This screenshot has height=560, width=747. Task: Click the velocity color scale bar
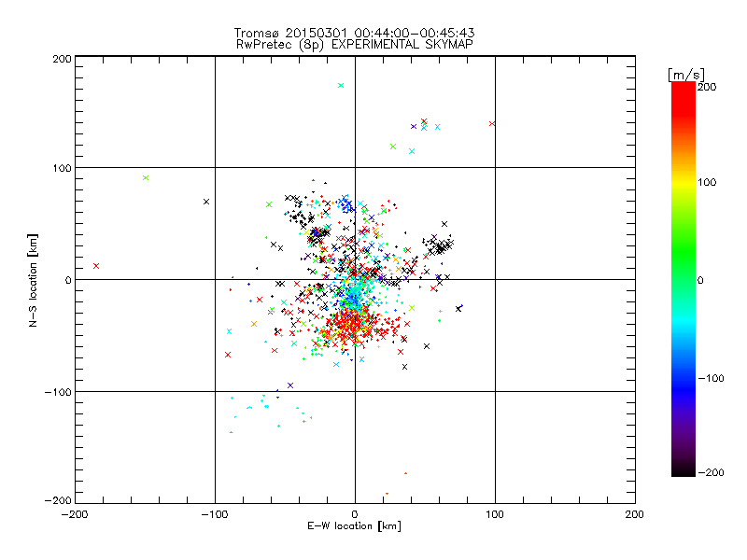pos(684,279)
